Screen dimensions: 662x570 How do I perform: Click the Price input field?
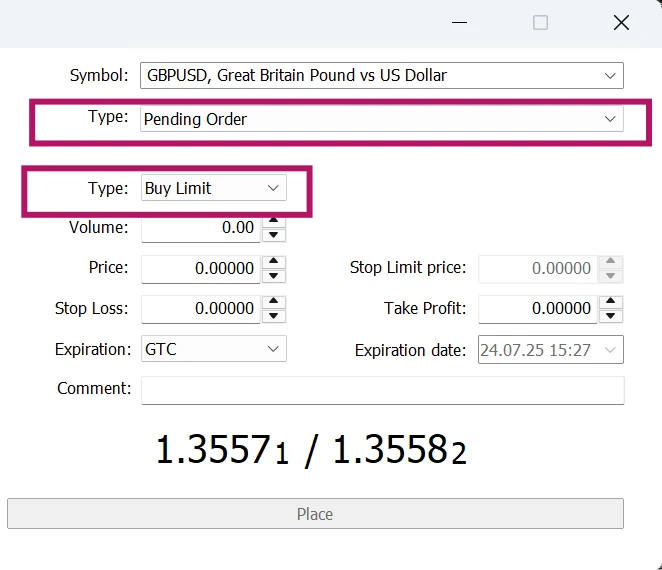[201, 269]
